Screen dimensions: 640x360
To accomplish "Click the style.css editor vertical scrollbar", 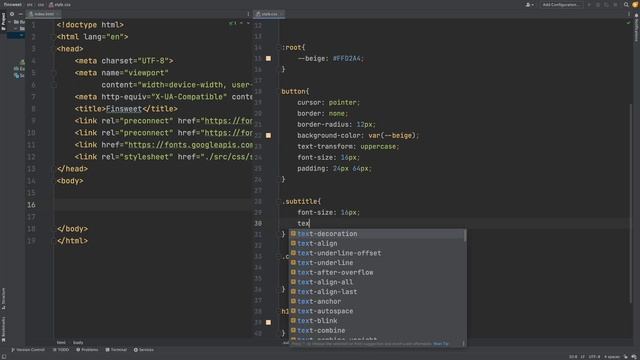I will [631, 203].
